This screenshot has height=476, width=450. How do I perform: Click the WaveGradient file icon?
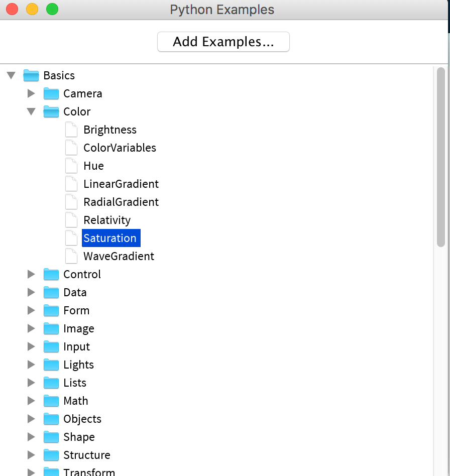coord(71,256)
